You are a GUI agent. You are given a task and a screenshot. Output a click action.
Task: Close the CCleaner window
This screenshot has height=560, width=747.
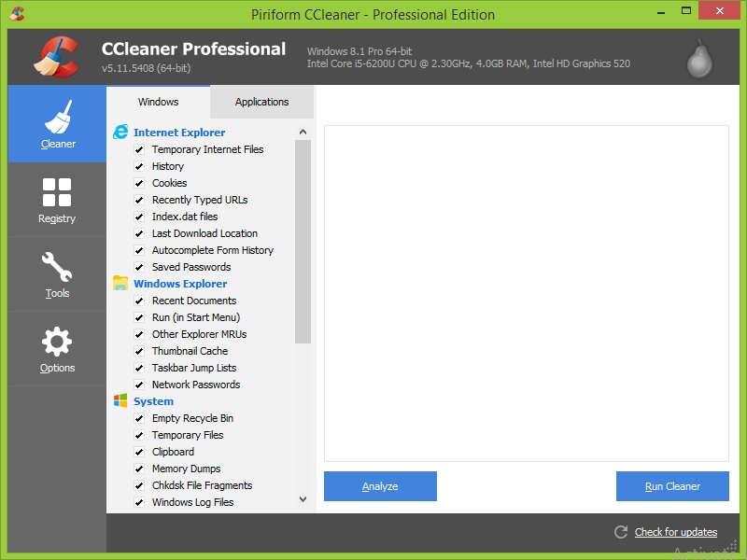(719, 10)
